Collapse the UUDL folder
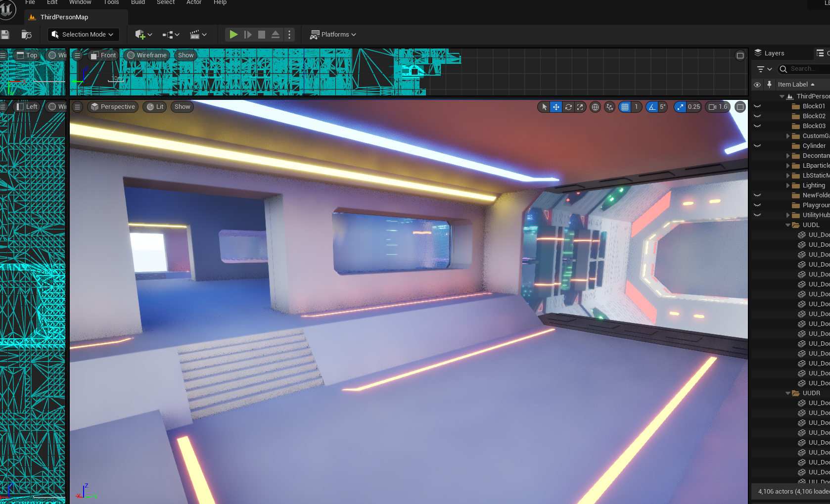The image size is (830, 504). [x=788, y=225]
